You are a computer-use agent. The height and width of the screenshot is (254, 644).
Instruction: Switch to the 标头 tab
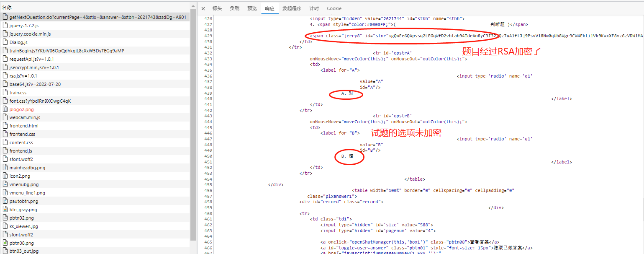click(x=217, y=8)
